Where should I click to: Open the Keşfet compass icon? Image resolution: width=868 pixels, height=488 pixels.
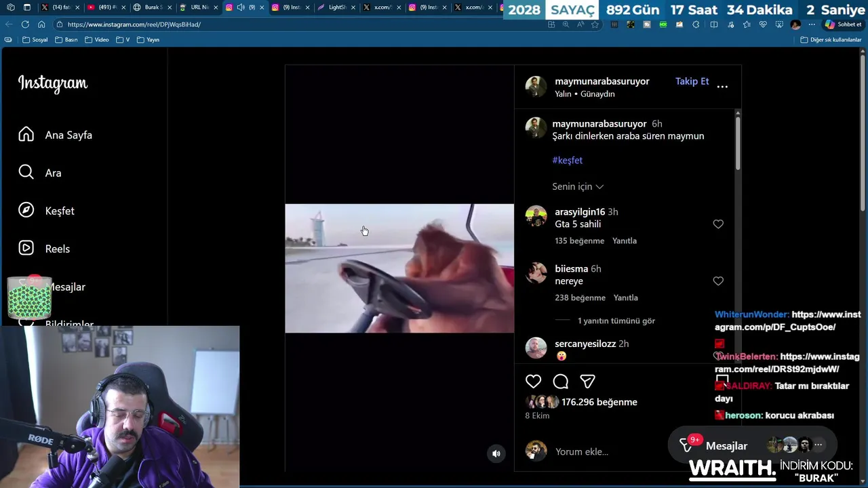[x=26, y=211]
